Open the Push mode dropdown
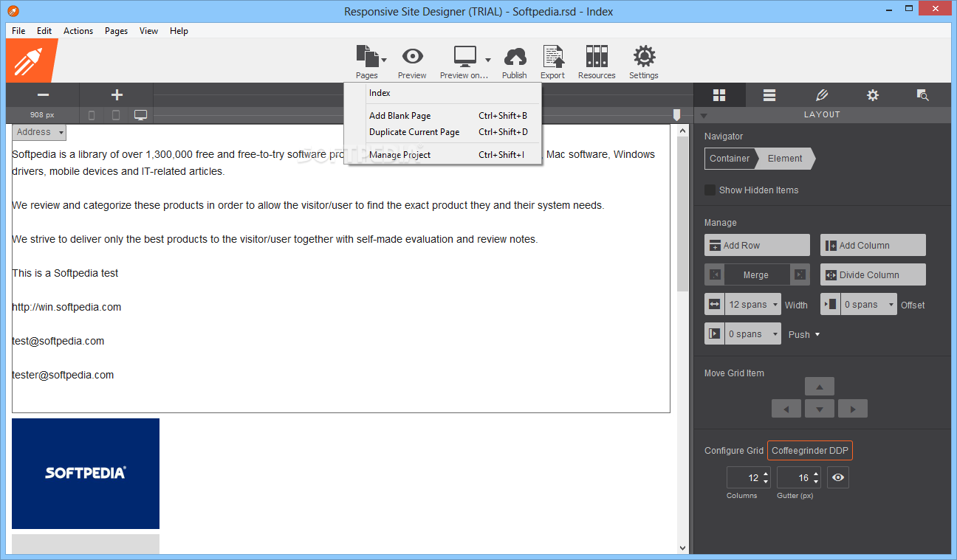 click(x=804, y=334)
